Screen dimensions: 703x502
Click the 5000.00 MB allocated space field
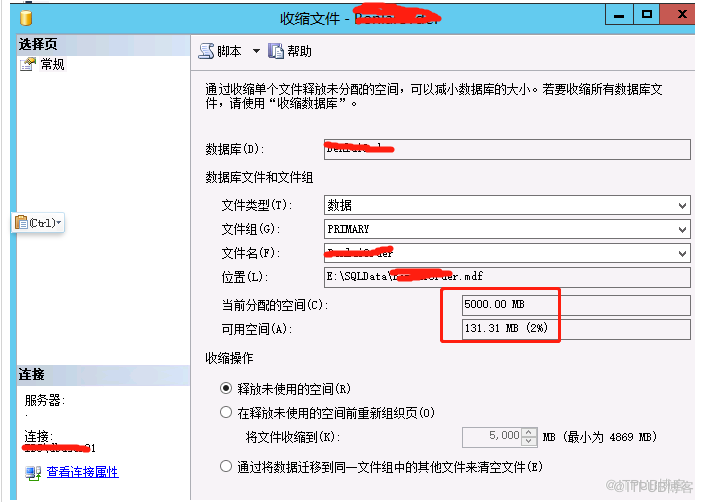coord(576,305)
